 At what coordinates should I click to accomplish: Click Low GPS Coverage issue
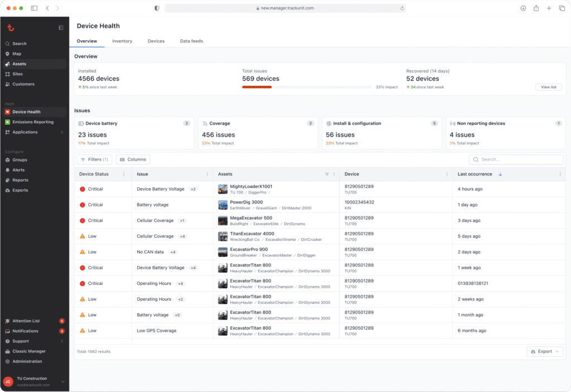click(x=157, y=331)
